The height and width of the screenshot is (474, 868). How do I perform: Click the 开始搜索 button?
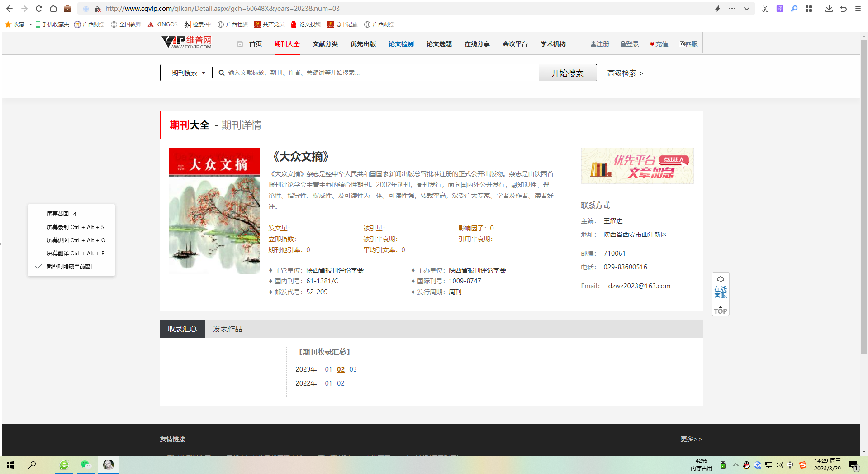567,73
